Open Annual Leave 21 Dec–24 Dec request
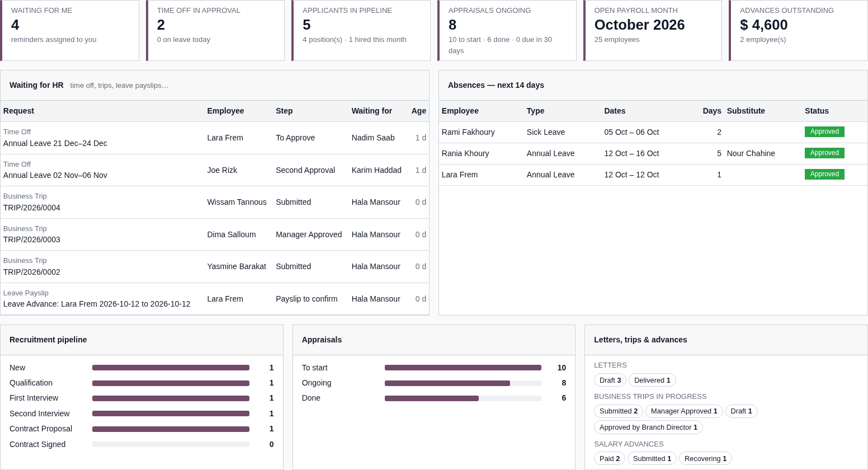The height and width of the screenshot is (470, 868). 215,138
